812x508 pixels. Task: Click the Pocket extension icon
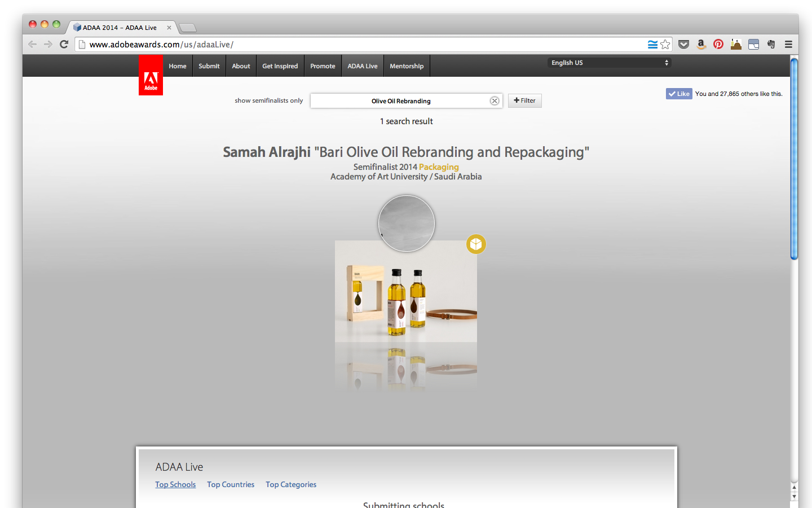pyautogui.click(x=683, y=44)
